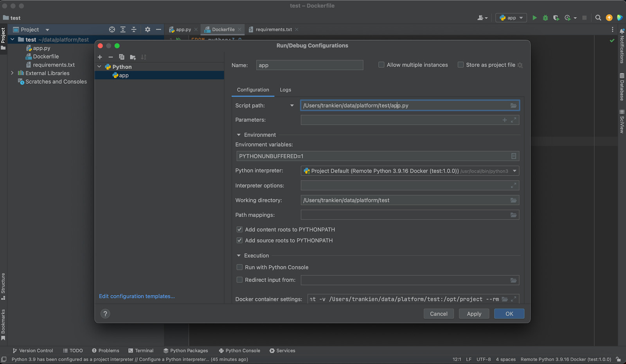Image resolution: width=626 pixels, height=364 pixels.
Task: Create a new folder for configurations
Action: [x=133, y=57]
